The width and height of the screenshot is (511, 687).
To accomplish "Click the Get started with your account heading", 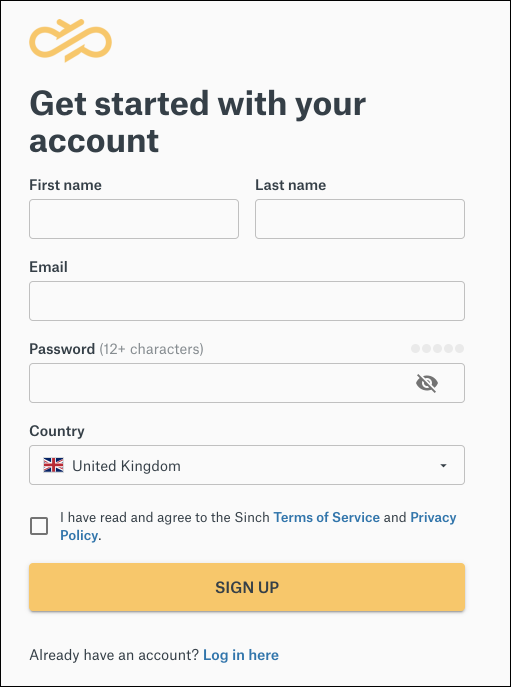I will (197, 122).
